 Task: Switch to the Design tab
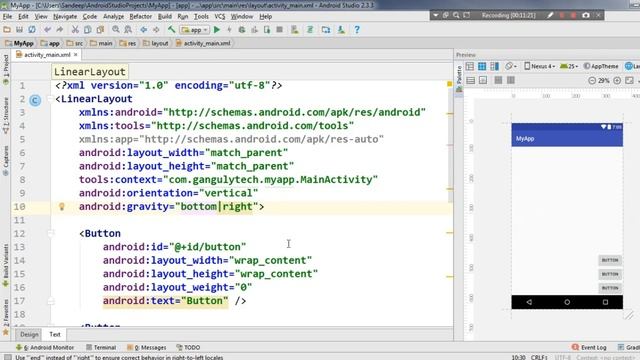[29, 334]
